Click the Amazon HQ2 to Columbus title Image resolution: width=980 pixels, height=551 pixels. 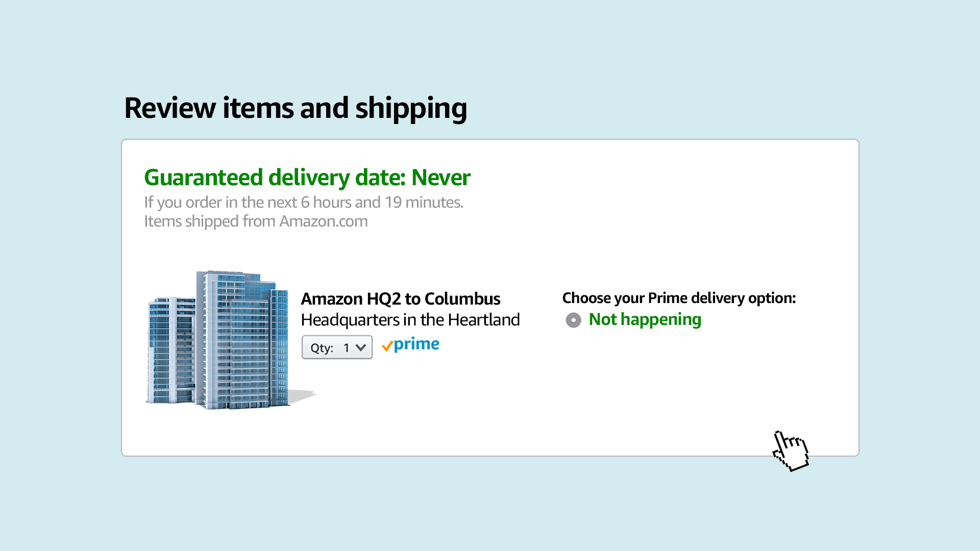coord(401,299)
